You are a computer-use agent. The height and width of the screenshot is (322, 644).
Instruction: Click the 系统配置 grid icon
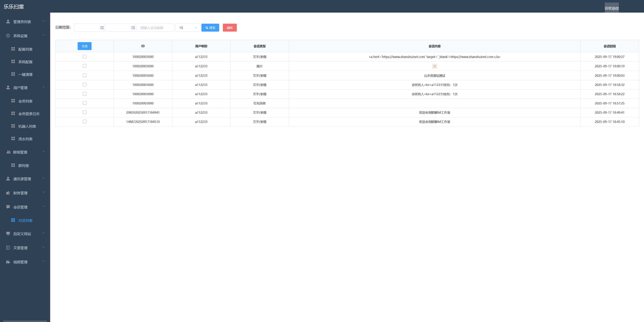click(x=13, y=62)
